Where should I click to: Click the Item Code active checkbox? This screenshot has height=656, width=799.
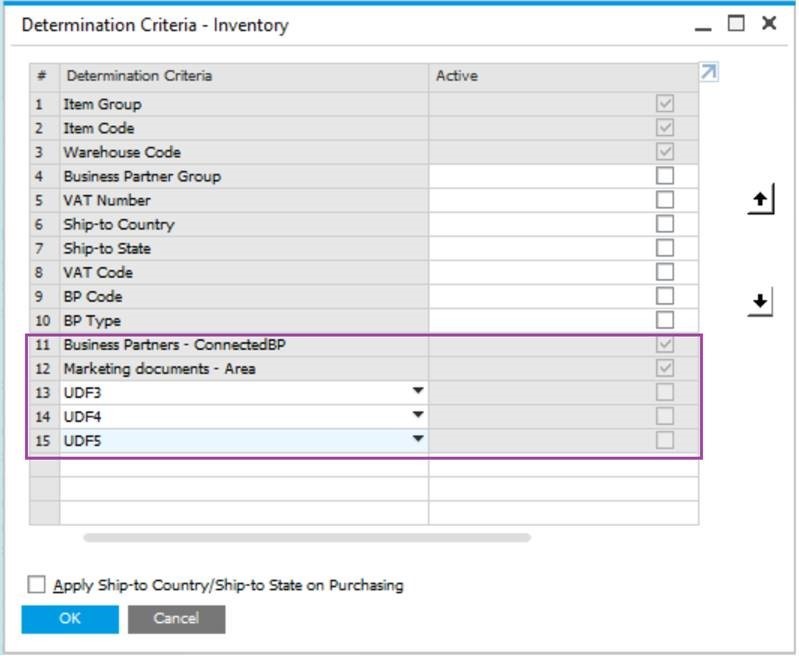[x=665, y=127]
